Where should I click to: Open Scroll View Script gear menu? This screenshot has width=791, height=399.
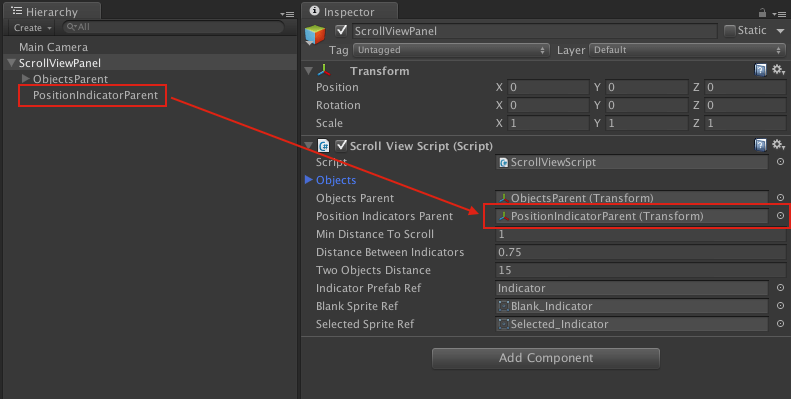(x=778, y=145)
